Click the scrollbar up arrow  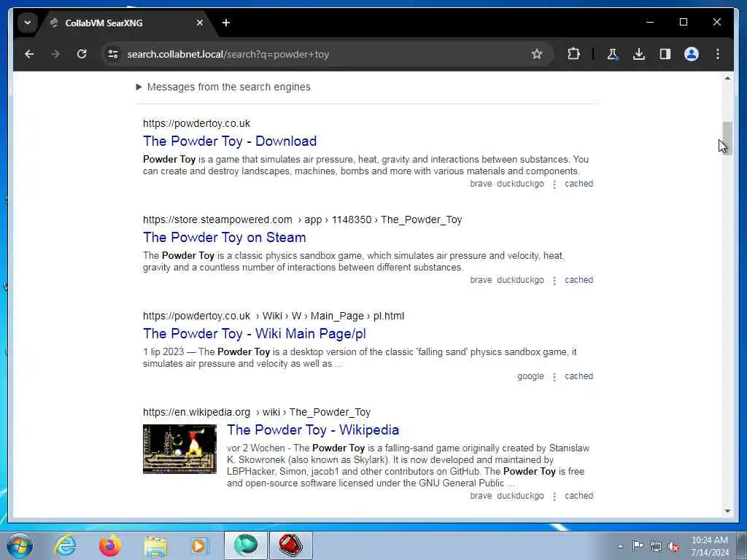point(727,78)
